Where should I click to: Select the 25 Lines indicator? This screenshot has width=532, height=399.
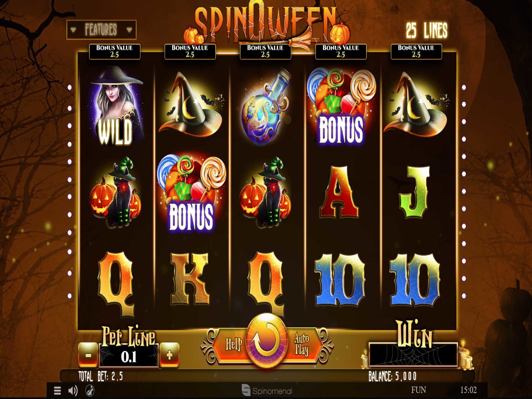click(427, 30)
